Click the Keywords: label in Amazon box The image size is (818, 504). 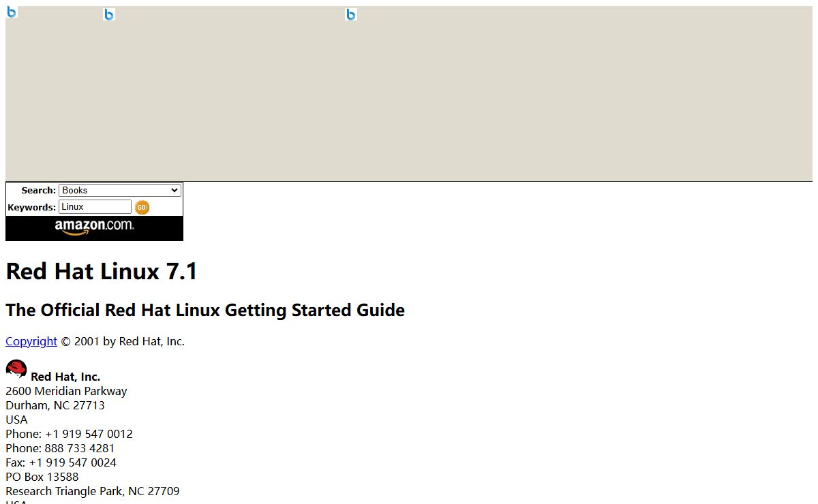(32, 207)
